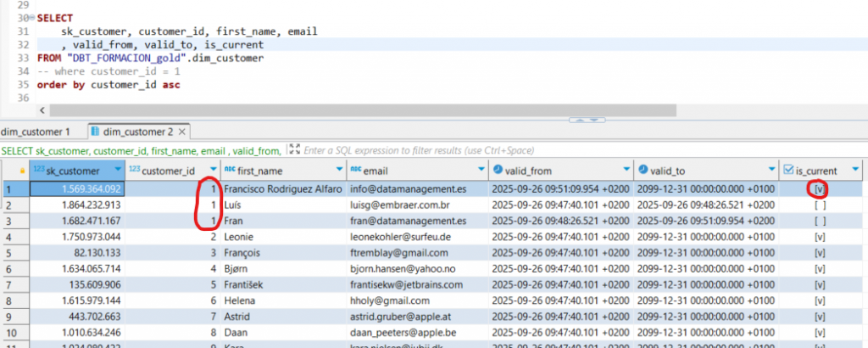
Task: Click the SELECT query text above results
Action: click(x=141, y=151)
